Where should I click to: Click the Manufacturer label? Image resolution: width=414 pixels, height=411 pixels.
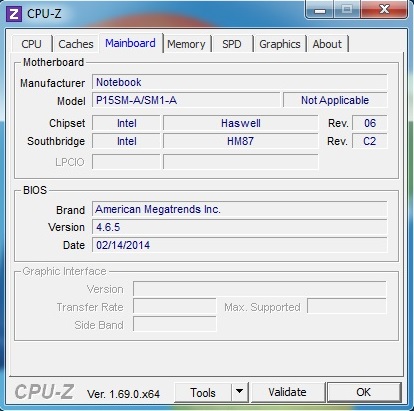click(x=53, y=83)
